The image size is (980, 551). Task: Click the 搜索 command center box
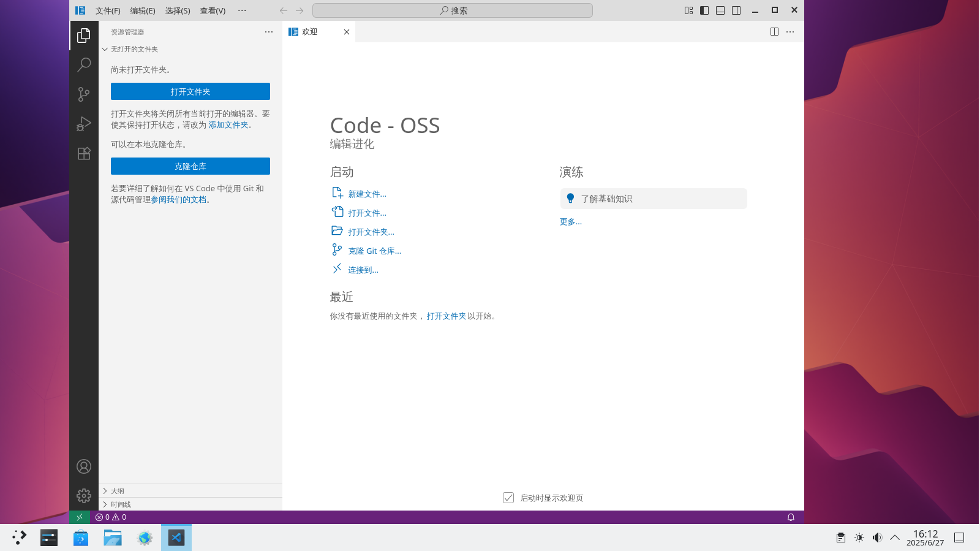pyautogui.click(x=453, y=10)
